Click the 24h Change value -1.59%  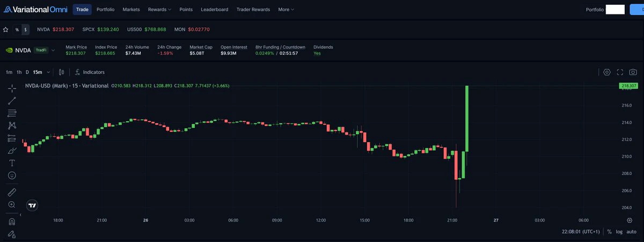coord(165,53)
